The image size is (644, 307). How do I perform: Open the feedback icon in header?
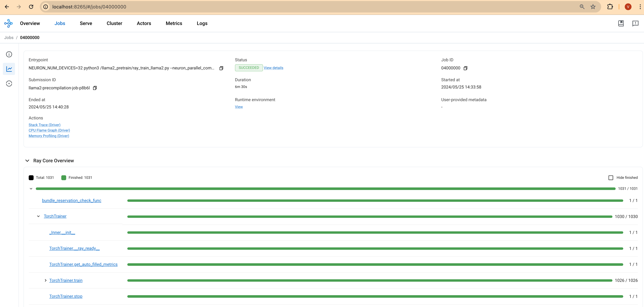[x=635, y=23]
